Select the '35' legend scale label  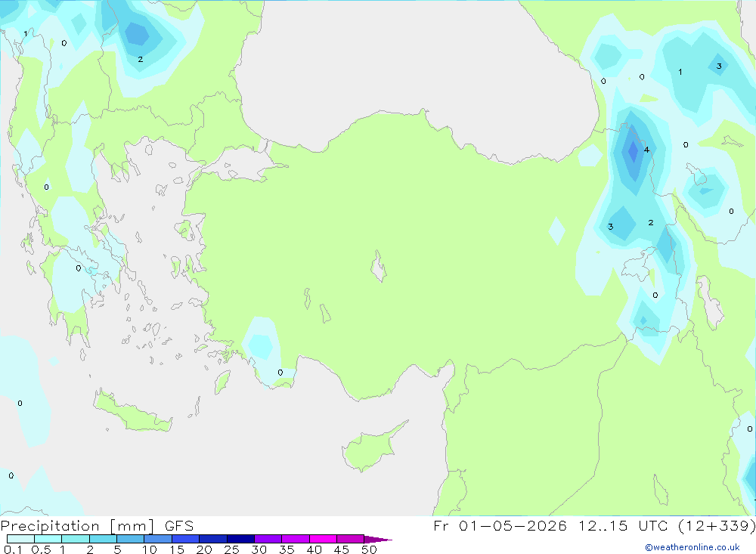287,549
